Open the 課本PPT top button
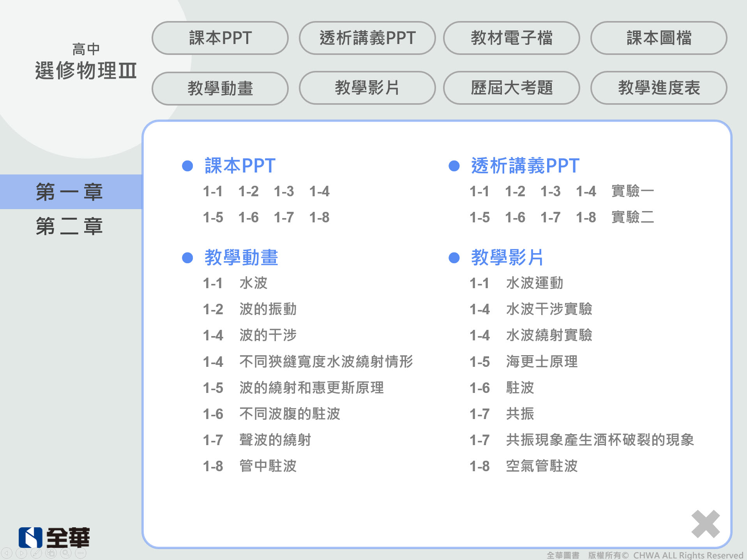Image resolution: width=747 pixels, height=560 pixels. 220,38
